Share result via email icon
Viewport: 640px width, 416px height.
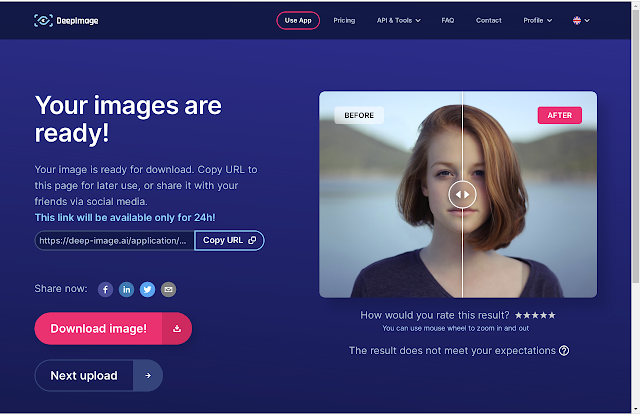[x=168, y=289]
